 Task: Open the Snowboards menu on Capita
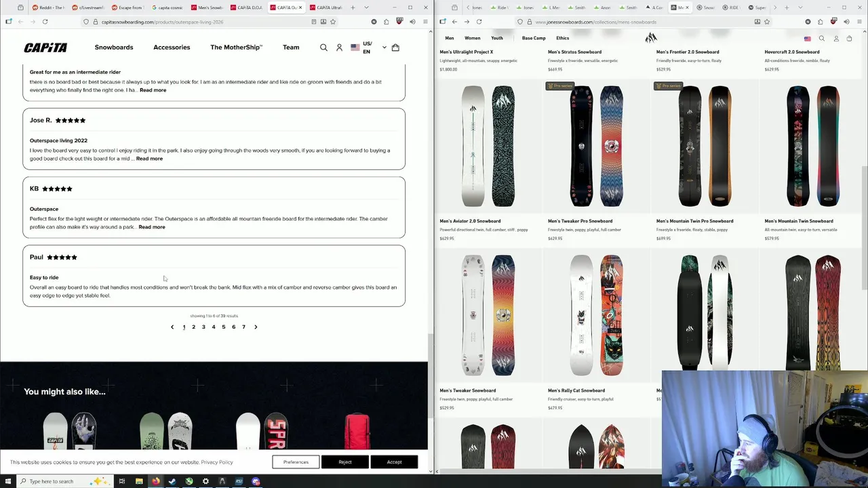pyautogui.click(x=114, y=47)
